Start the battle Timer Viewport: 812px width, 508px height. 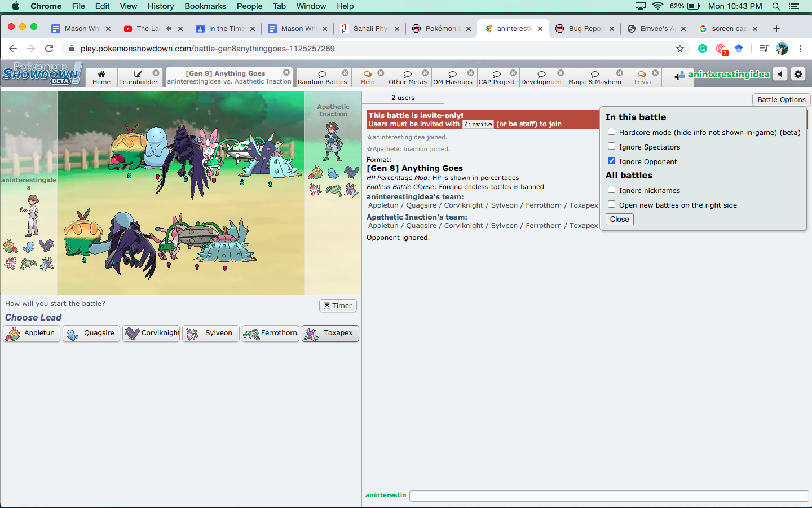point(338,305)
